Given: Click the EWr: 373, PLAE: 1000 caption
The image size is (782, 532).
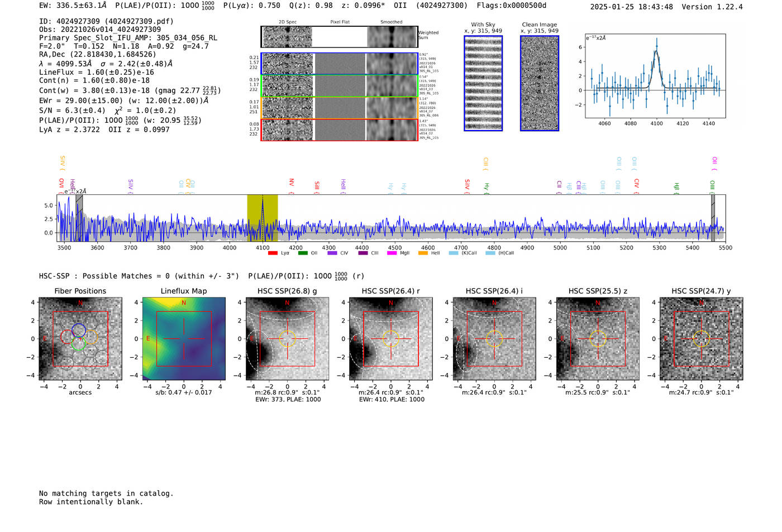Looking at the screenshot, I should [x=288, y=400].
